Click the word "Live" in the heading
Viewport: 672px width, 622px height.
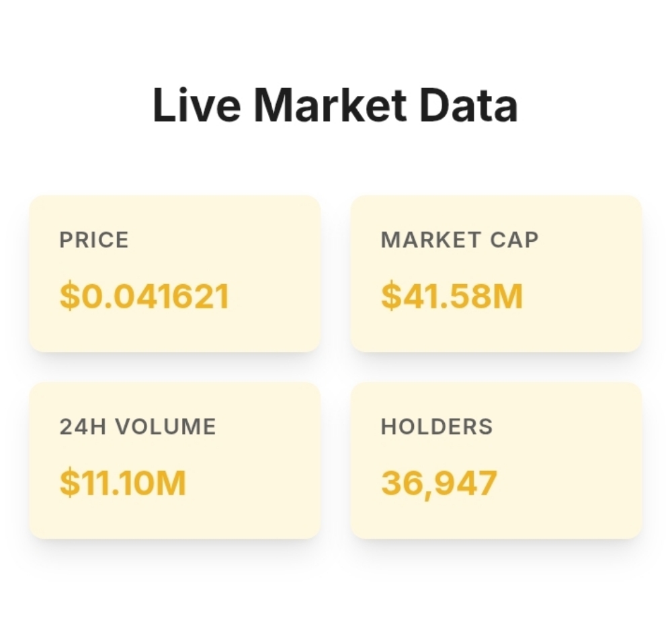(196, 106)
